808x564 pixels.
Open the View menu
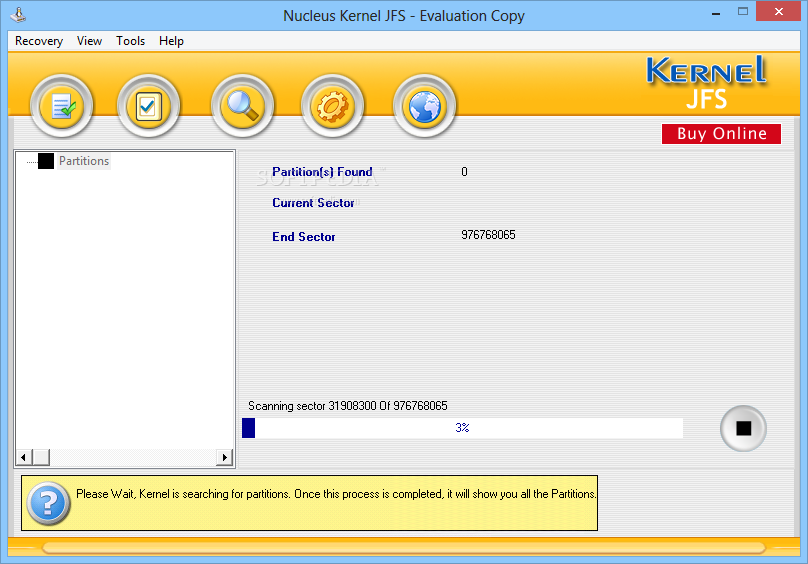tap(89, 41)
